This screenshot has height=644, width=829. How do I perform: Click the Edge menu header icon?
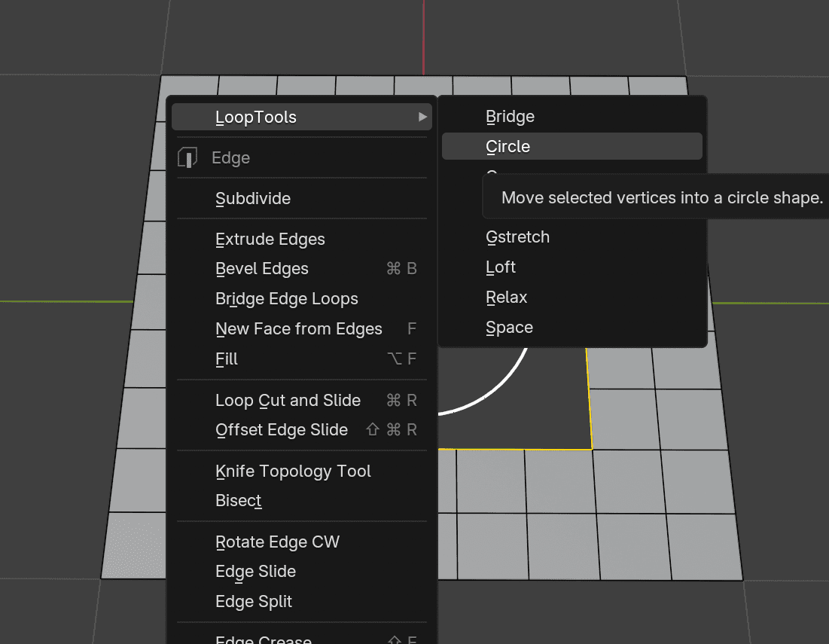click(x=187, y=157)
